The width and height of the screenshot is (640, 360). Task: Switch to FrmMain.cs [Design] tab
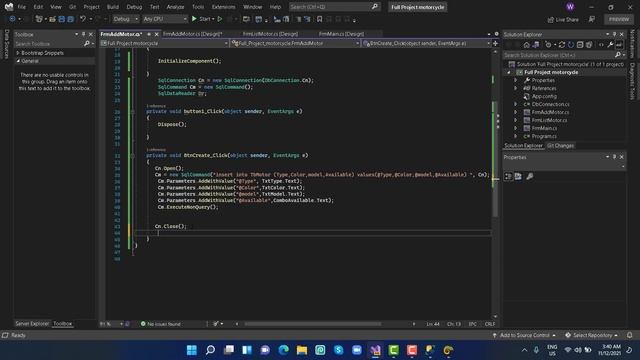coord(341,34)
